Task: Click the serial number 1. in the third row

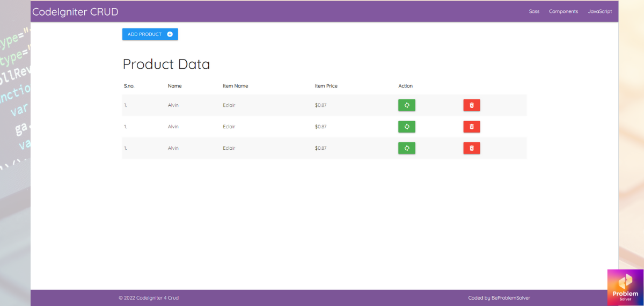Action: (x=126, y=148)
